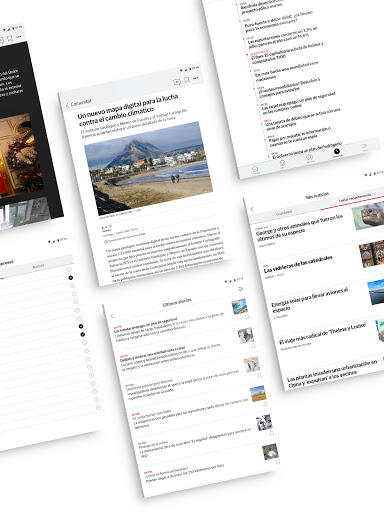Select the third circular icon in bottom navigation
The width and height of the screenshot is (384, 512).
point(310,158)
